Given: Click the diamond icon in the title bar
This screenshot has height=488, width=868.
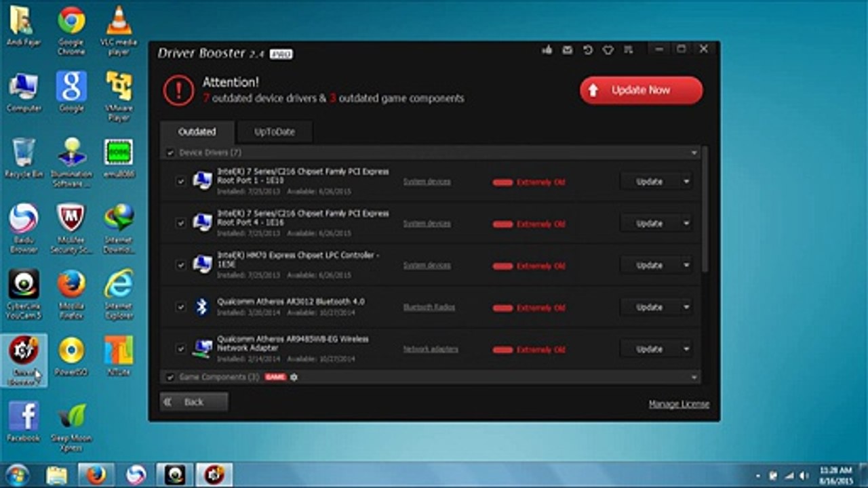Looking at the screenshot, I should 608,50.
